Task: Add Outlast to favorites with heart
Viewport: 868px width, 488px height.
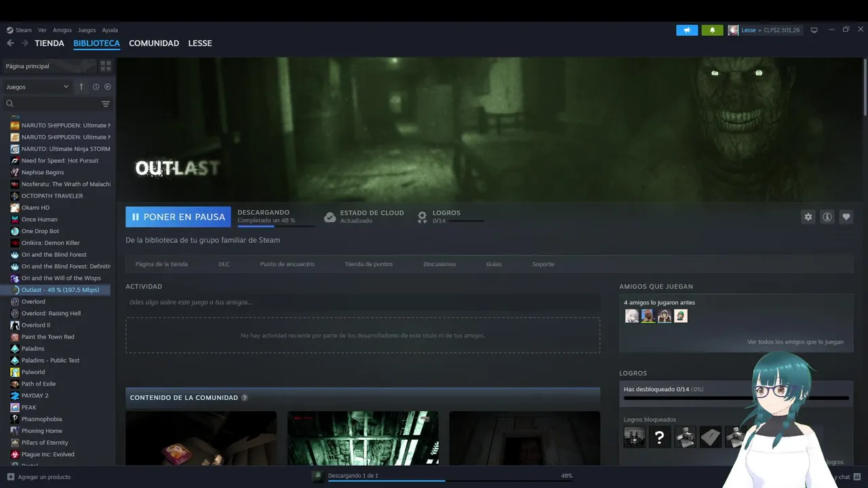Action: pyautogui.click(x=846, y=217)
